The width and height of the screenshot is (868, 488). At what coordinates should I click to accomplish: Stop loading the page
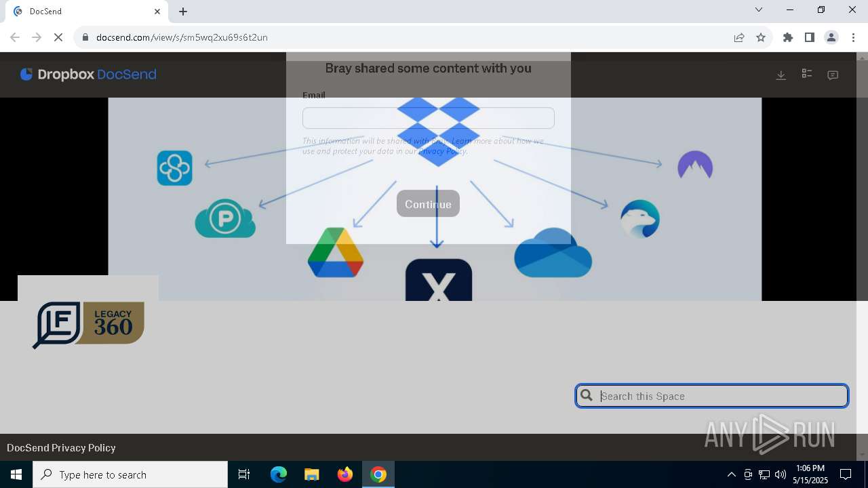(58, 37)
